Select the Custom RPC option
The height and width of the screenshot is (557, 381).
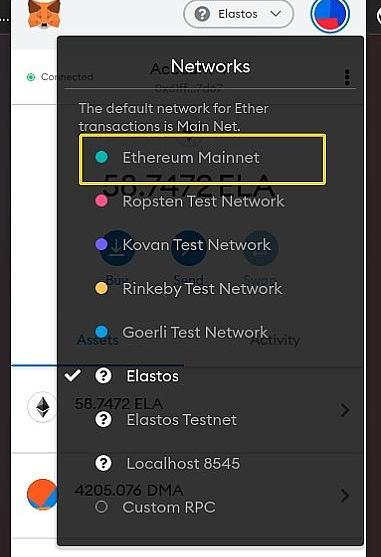tap(210, 507)
